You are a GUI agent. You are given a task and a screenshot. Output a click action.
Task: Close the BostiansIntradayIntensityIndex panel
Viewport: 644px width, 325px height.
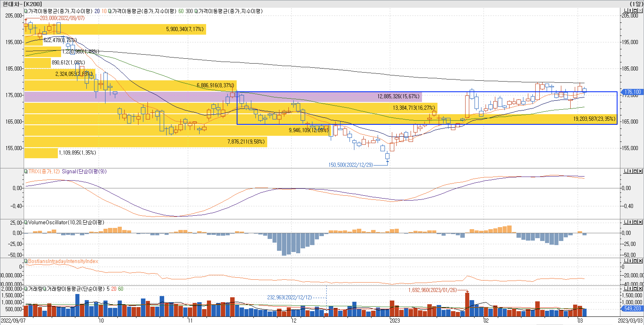click(640, 261)
